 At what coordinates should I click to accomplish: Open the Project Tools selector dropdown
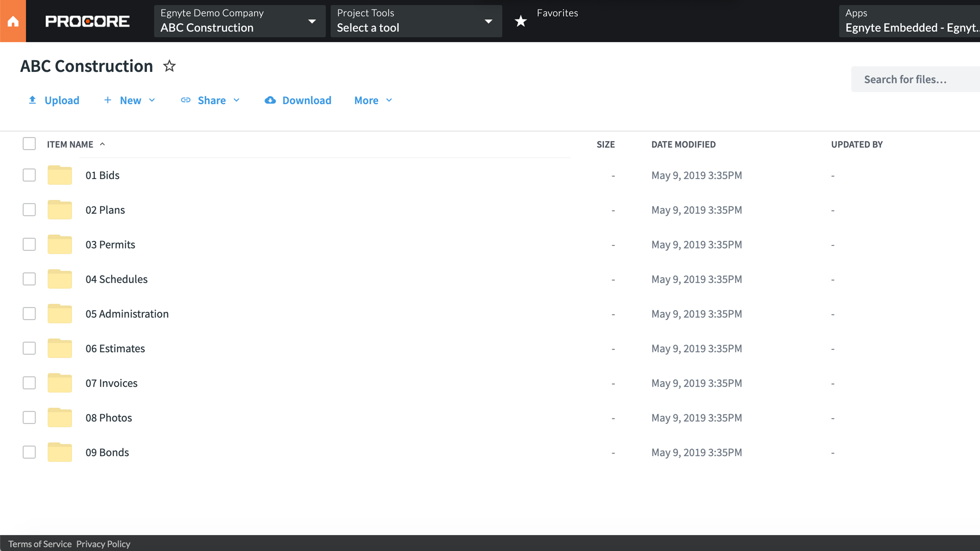pyautogui.click(x=487, y=21)
